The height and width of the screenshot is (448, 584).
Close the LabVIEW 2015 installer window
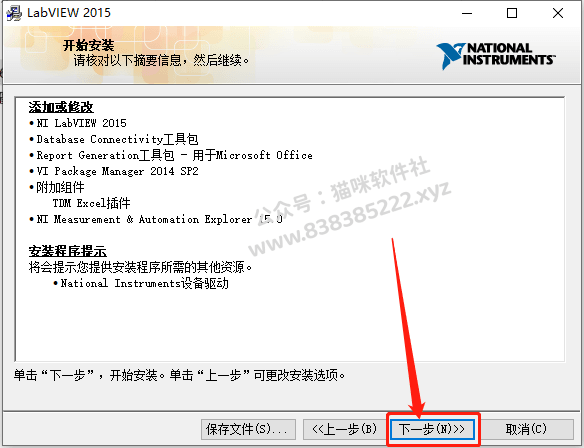(x=558, y=13)
